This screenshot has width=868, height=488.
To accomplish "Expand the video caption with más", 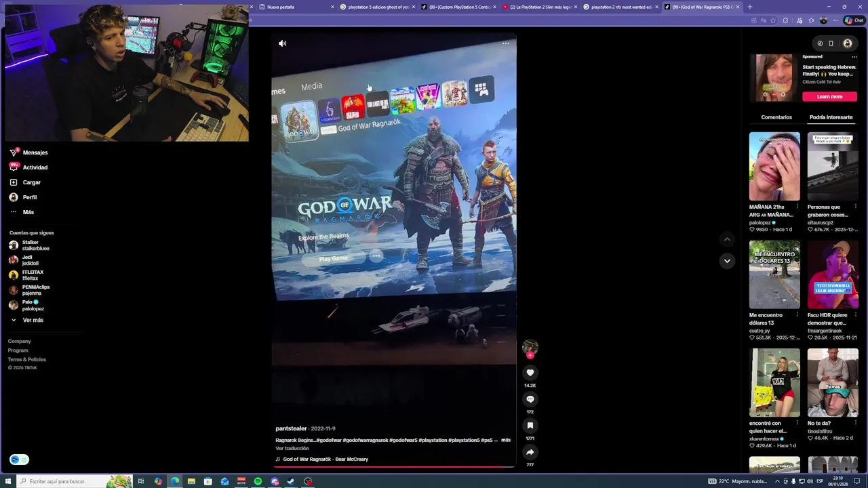I will point(506,440).
